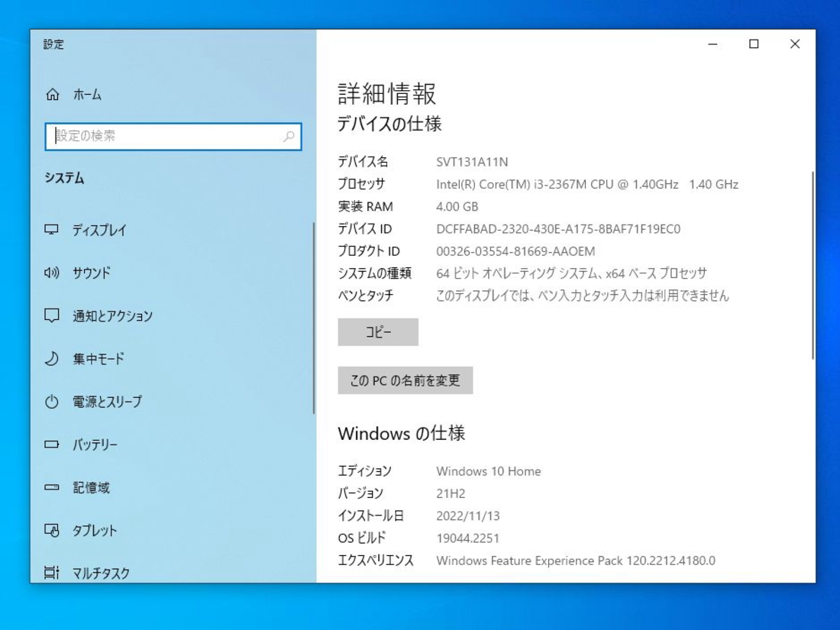Click the システム category label
The image size is (840, 630).
click(x=64, y=178)
